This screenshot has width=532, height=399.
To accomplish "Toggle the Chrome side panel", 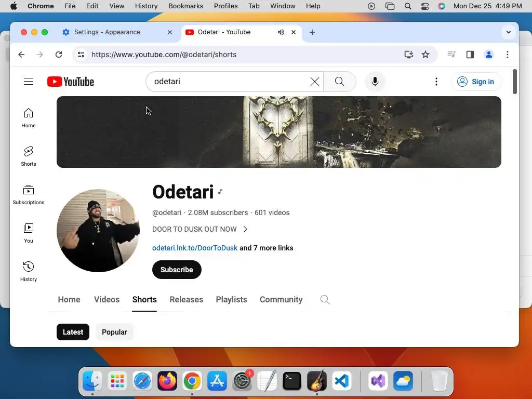I will point(470,55).
